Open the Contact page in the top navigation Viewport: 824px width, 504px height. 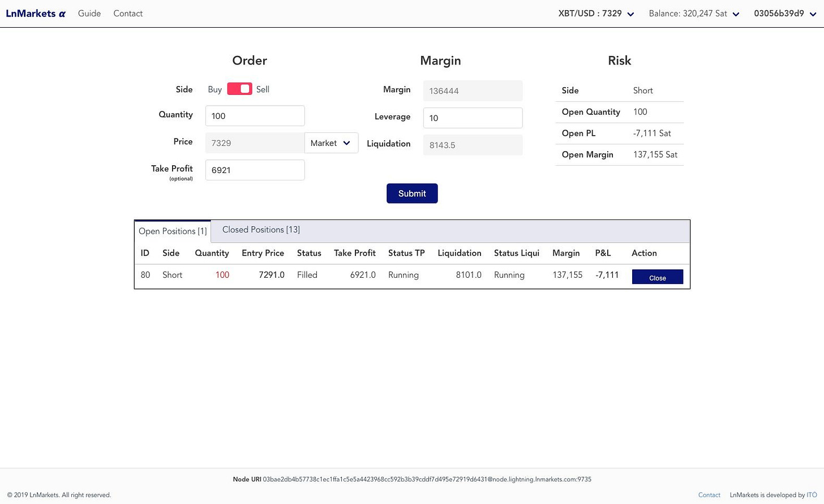click(x=127, y=13)
